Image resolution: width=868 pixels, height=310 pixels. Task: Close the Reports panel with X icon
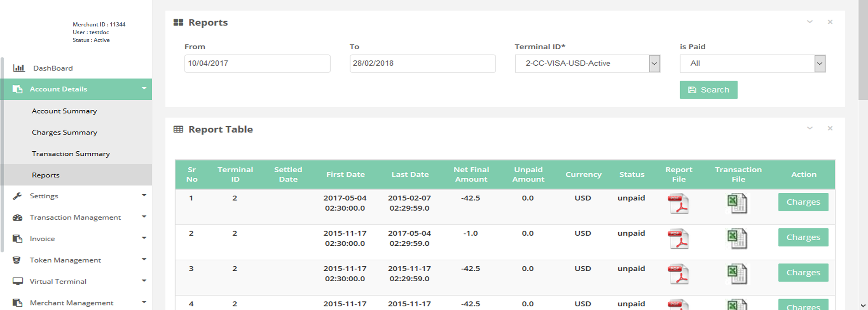830,22
